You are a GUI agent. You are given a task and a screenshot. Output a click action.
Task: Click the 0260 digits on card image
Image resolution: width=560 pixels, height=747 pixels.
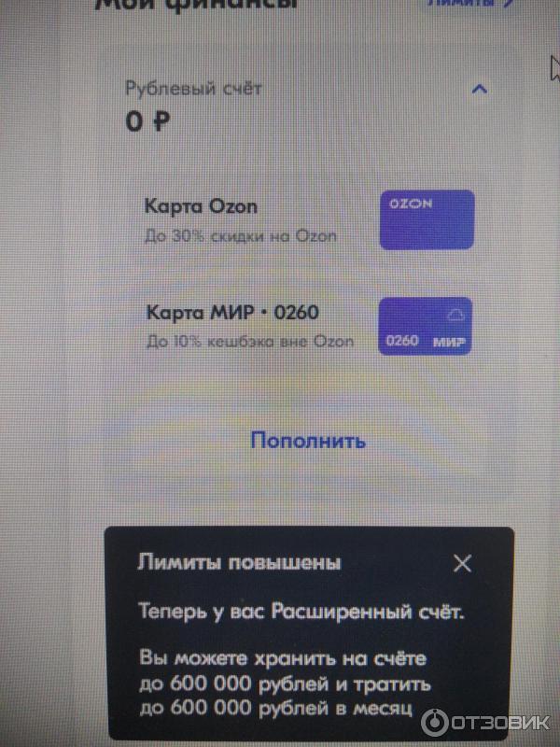coord(402,341)
